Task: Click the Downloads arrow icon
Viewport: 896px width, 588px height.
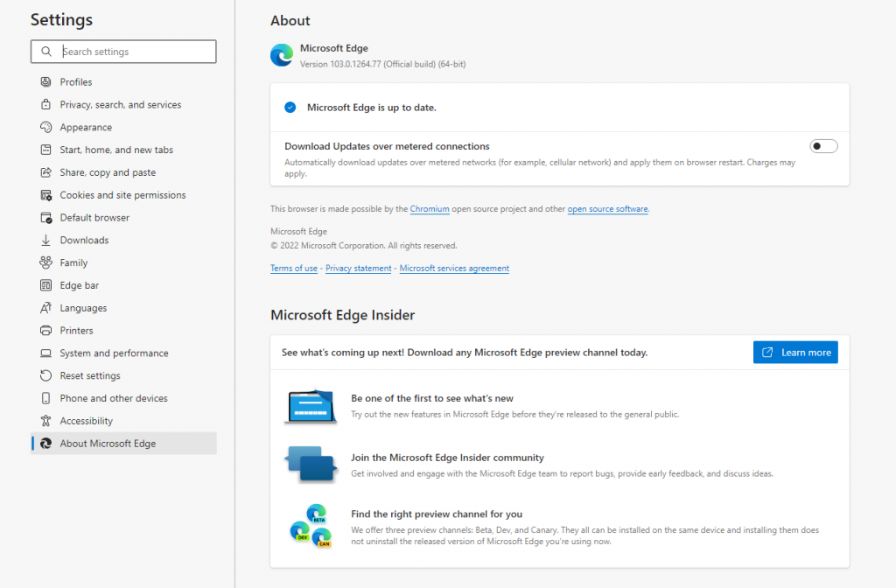Action: click(x=45, y=240)
